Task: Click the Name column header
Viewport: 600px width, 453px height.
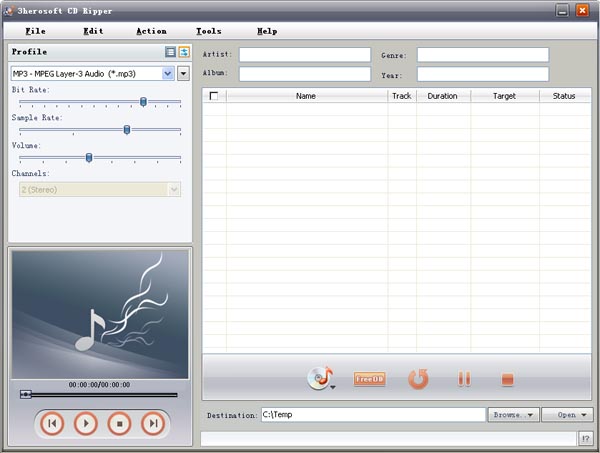Action: tap(306, 96)
